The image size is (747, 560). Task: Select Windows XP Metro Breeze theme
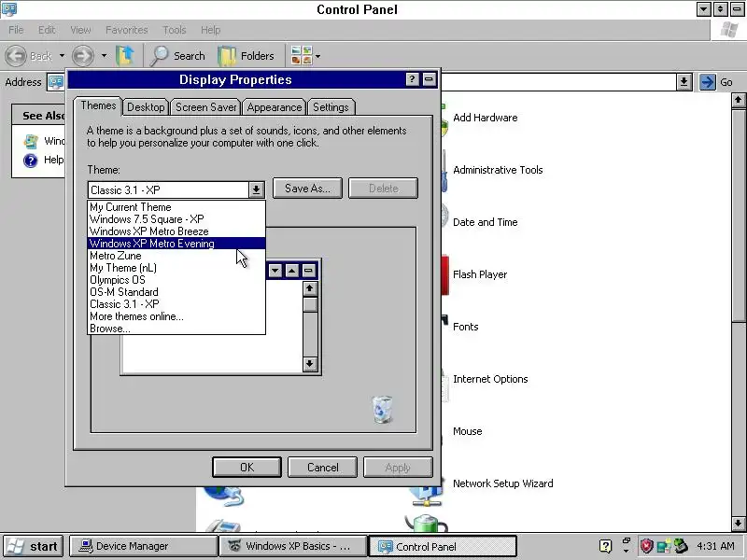click(x=176, y=231)
